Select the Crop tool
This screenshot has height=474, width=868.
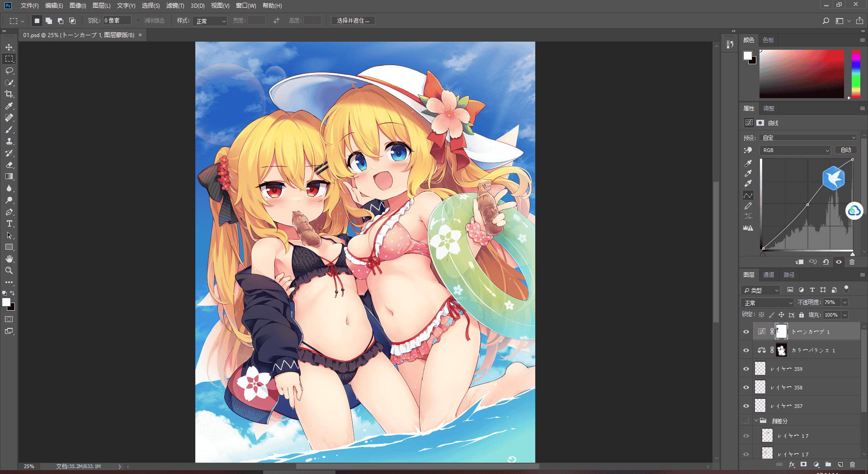(9, 94)
